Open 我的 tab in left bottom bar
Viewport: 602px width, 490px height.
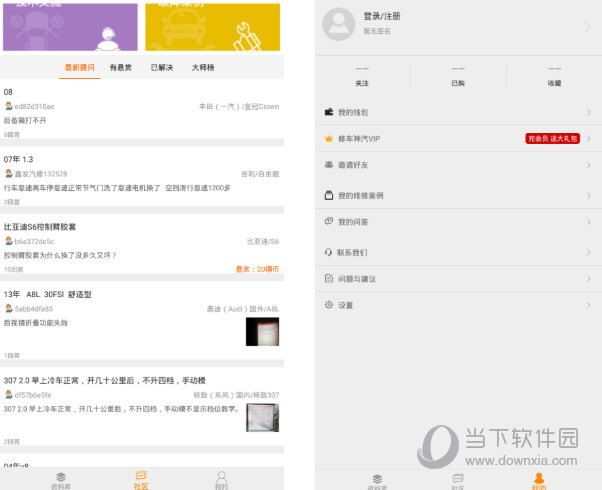click(222, 481)
